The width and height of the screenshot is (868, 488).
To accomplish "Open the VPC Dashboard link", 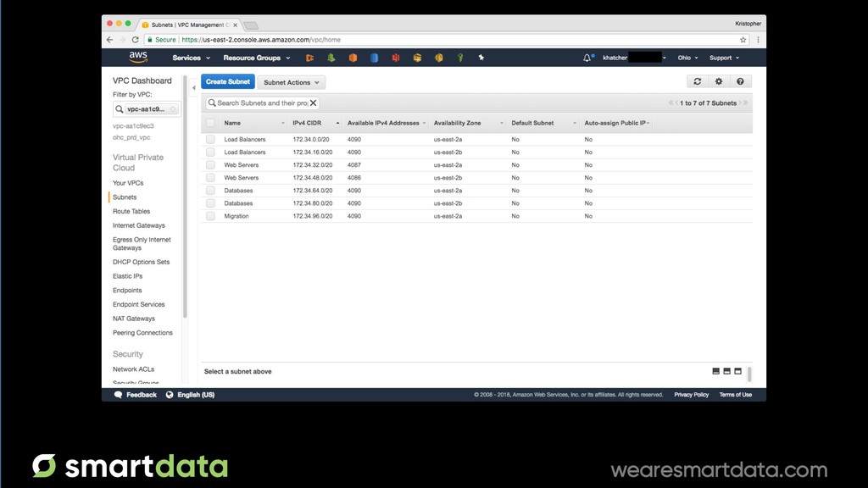I will pyautogui.click(x=142, y=80).
